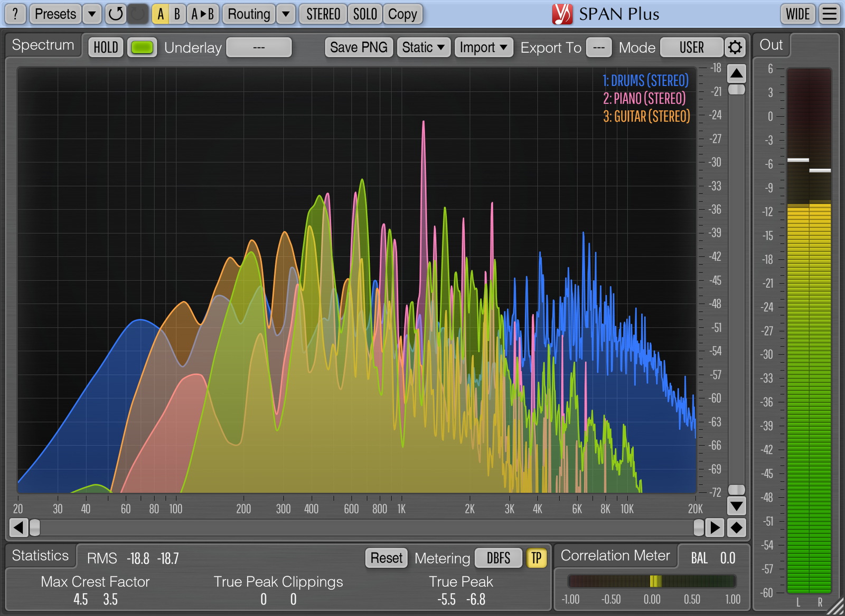845x616 pixels.
Task: Select the Statistics tab
Action: (40, 556)
